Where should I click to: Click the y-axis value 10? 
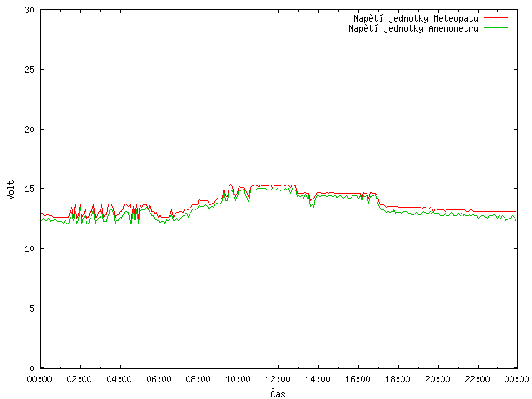[x=30, y=249]
